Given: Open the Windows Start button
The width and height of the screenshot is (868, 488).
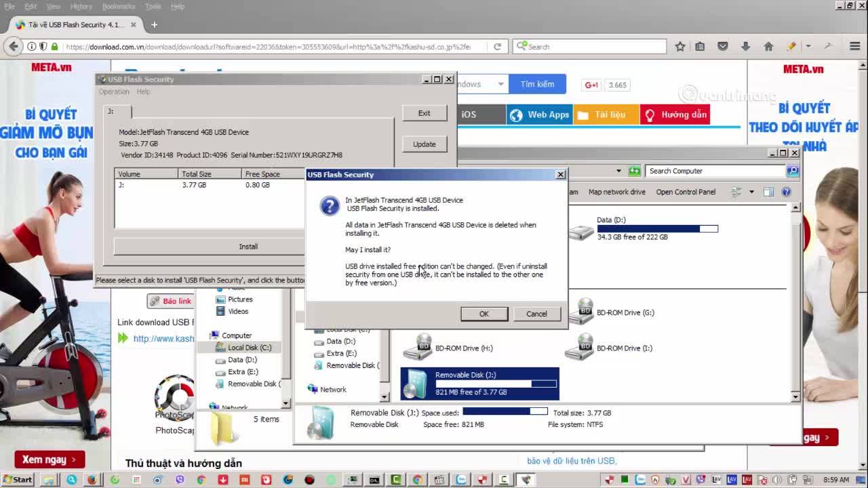Looking at the screenshot, I should (17, 480).
